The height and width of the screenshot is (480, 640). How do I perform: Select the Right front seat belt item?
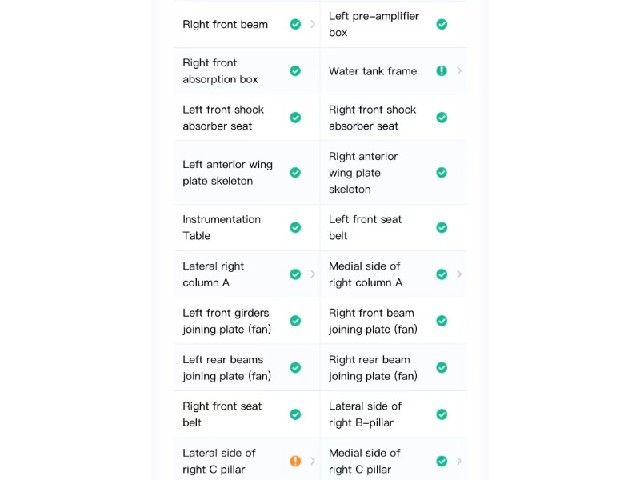[247, 414]
